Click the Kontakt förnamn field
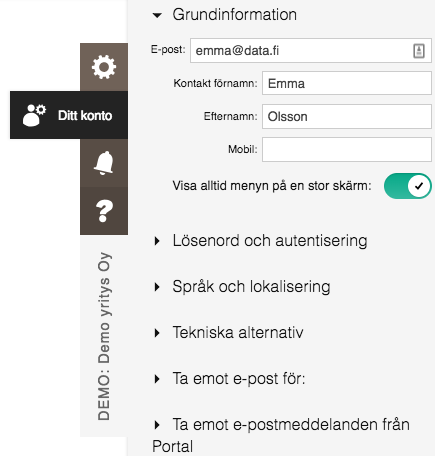The width and height of the screenshot is (435, 456). pos(347,83)
